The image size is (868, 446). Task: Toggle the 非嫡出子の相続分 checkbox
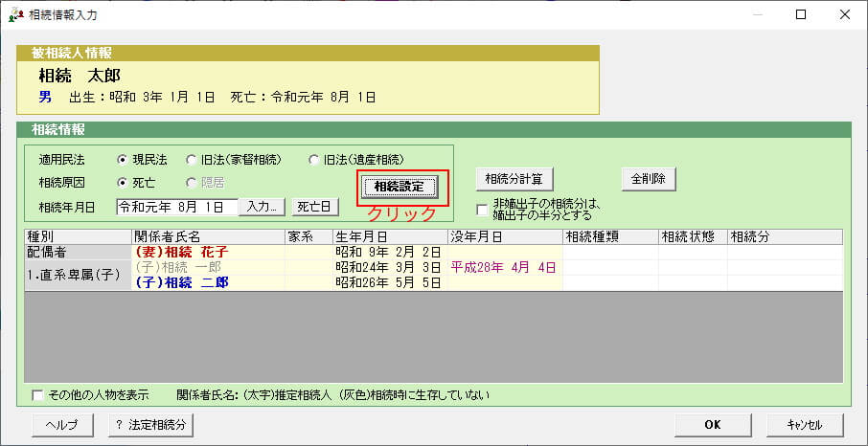pos(482,210)
